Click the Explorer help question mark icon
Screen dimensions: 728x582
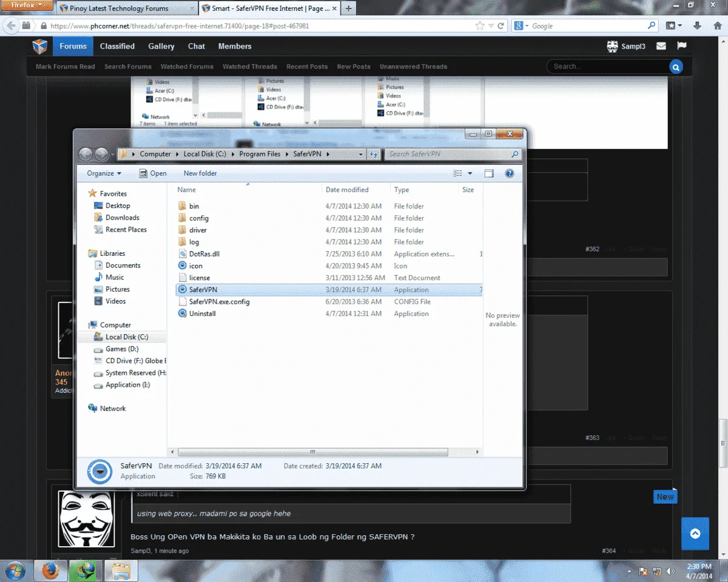(x=510, y=173)
